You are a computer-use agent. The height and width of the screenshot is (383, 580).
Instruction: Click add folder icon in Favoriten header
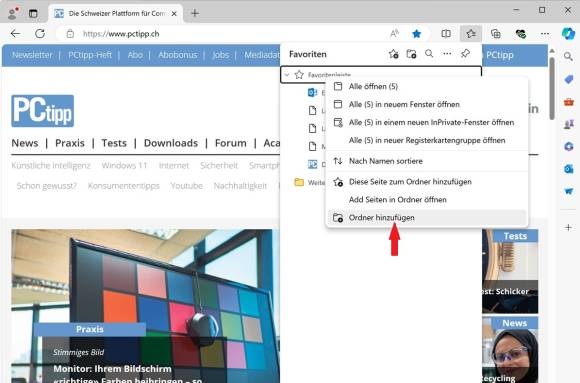411,54
